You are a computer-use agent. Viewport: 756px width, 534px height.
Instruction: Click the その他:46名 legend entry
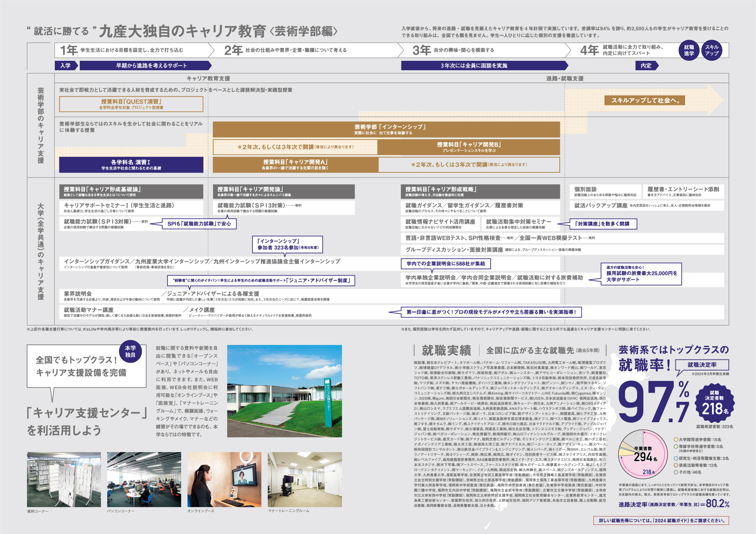pos(687,472)
